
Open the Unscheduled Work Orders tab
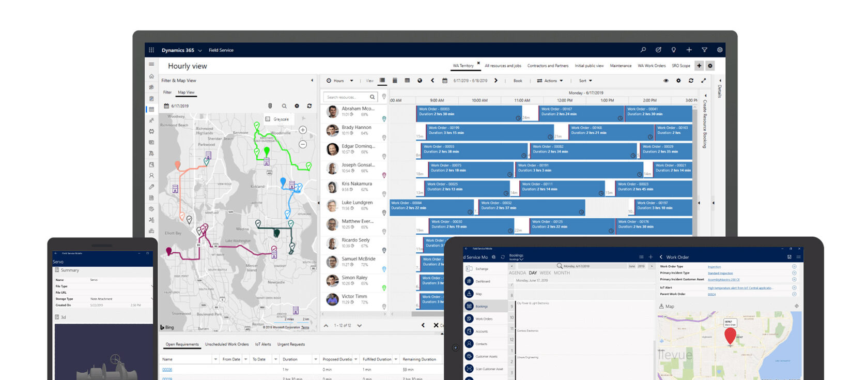227,344
